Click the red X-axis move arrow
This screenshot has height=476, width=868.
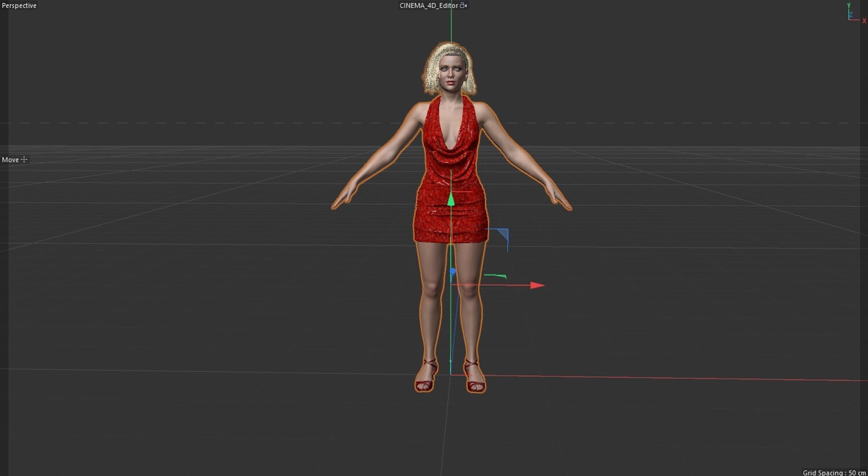pyautogui.click(x=538, y=285)
